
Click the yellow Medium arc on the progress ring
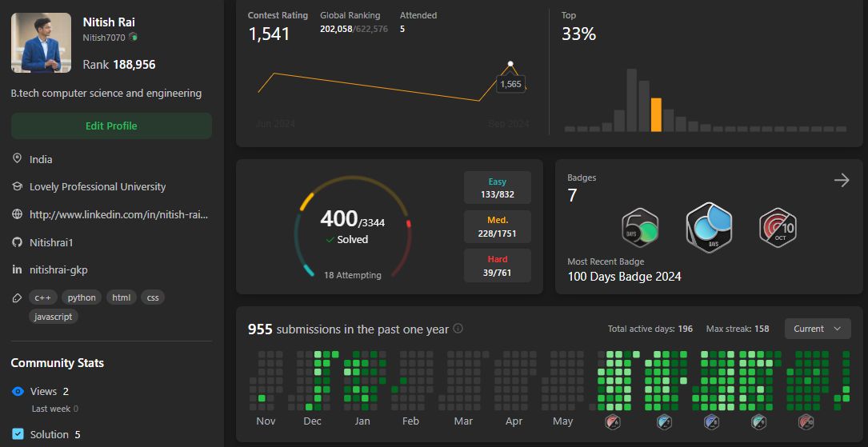coord(306,202)
